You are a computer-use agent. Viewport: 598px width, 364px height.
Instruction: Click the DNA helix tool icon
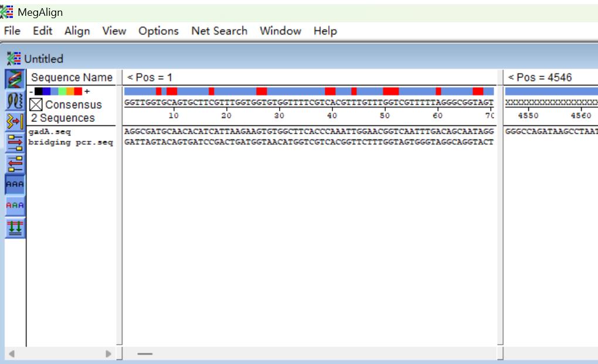tap(15, 79)
